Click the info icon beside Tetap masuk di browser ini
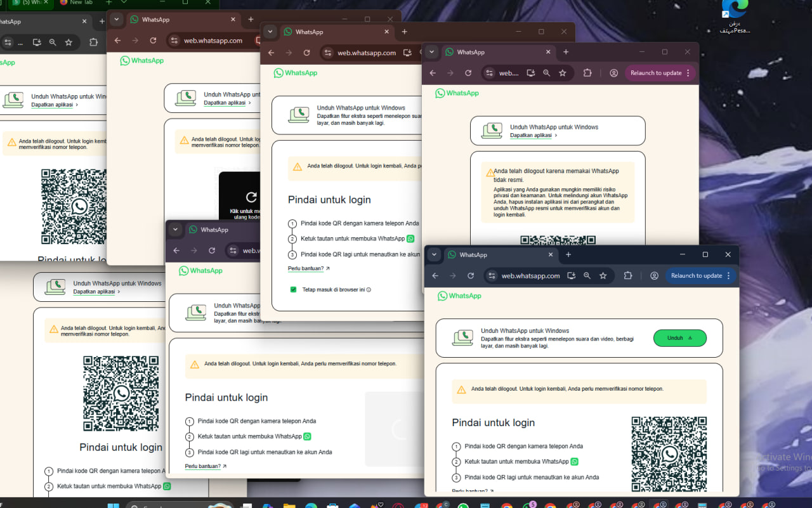812x508 pixels. click(369, 290)
